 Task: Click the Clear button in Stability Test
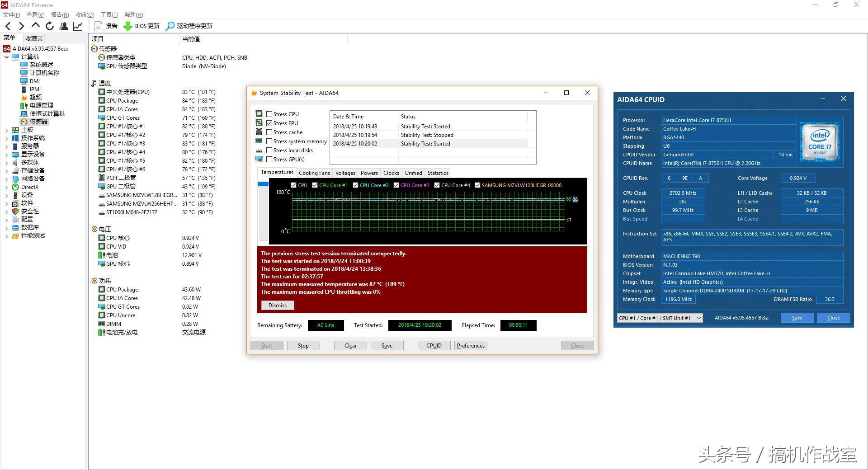pyautogui.click(x=350, y=346)
